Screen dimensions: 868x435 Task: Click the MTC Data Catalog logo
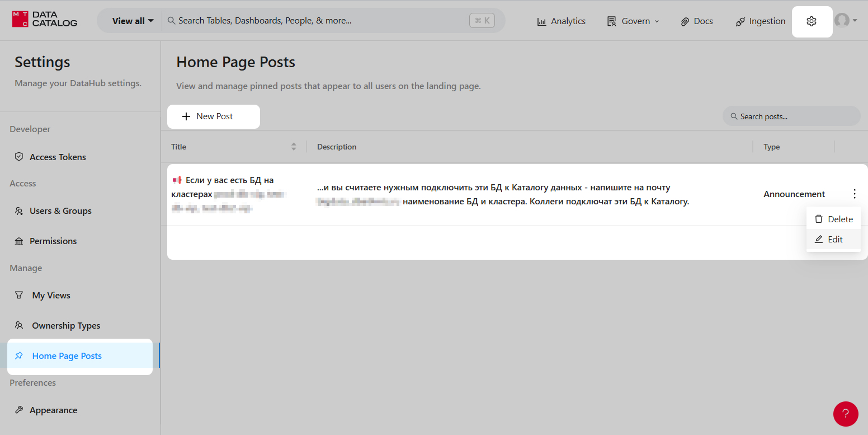tap(45, 20)
